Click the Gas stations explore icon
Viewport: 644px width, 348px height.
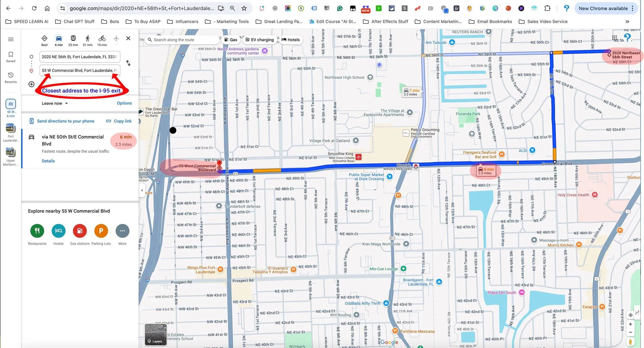[80, 231]
